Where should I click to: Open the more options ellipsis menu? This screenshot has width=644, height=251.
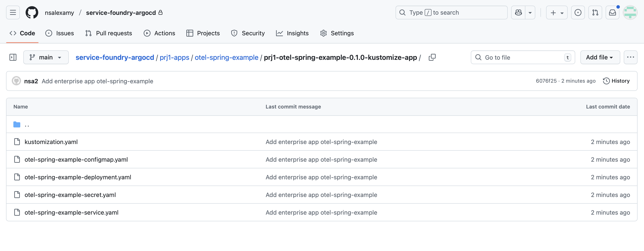pos(630,57)
